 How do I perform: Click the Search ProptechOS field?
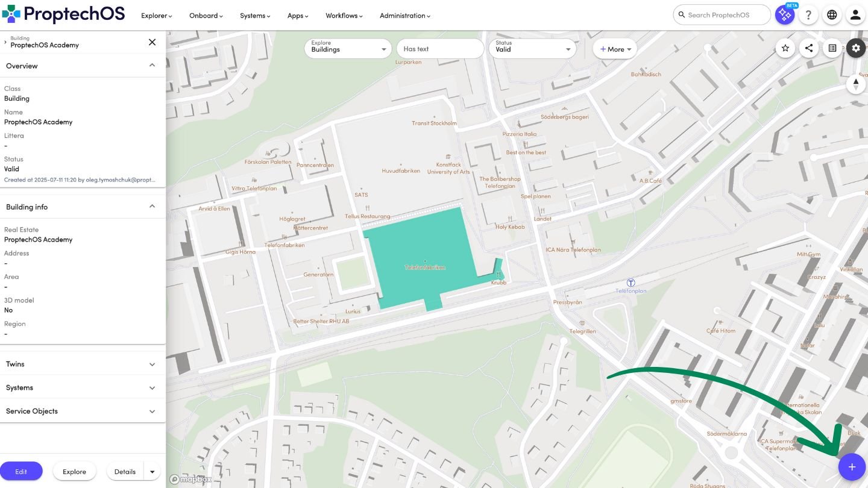tap(722, 15)
